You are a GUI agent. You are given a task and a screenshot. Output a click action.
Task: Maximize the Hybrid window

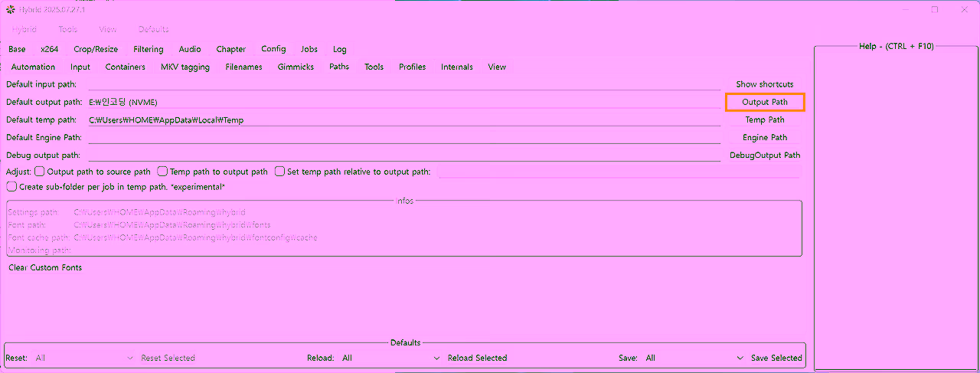[935, 9]
